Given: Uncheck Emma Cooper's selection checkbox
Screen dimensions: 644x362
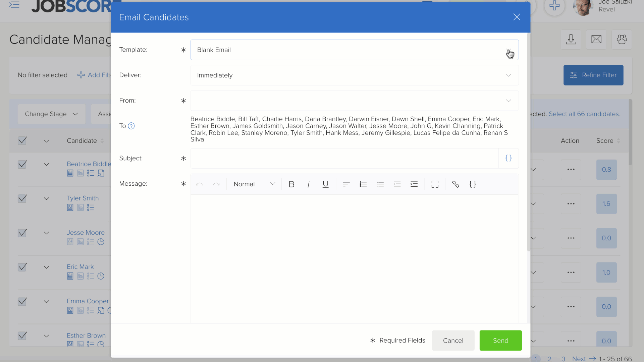Looking at the screenshot, I should [x=22, y=301].
